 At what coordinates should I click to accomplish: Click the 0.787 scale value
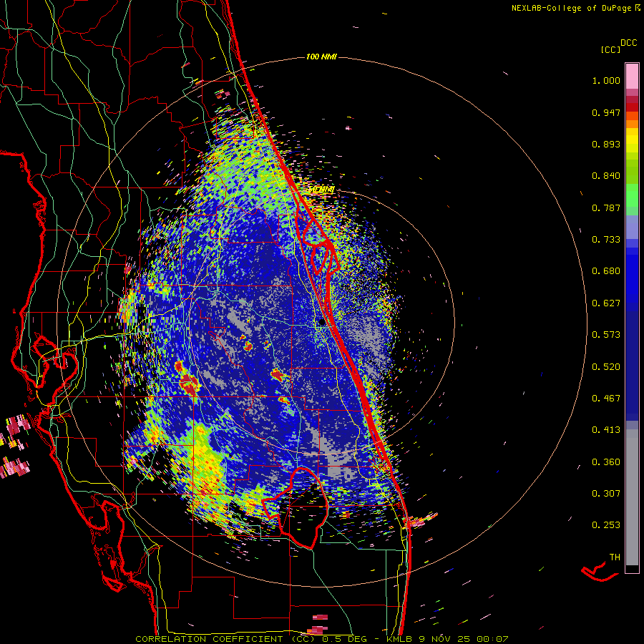pyautogui.click(x=606, y=208)
